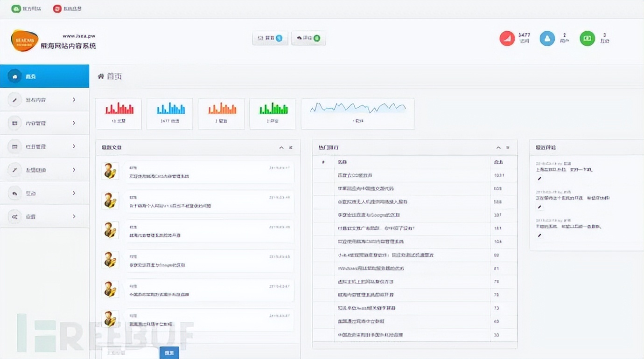
Task: Open the 内容管理 sidebar icon
Action: pos(15,123)
